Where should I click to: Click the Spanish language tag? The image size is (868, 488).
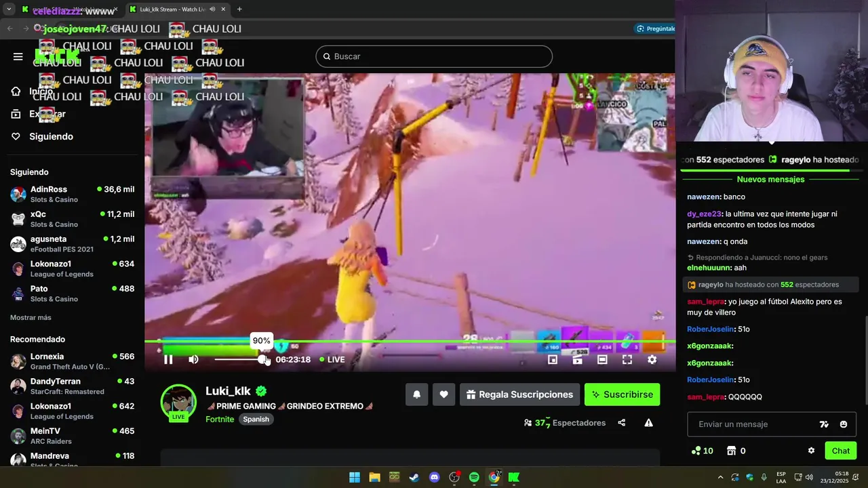(256, 419)
